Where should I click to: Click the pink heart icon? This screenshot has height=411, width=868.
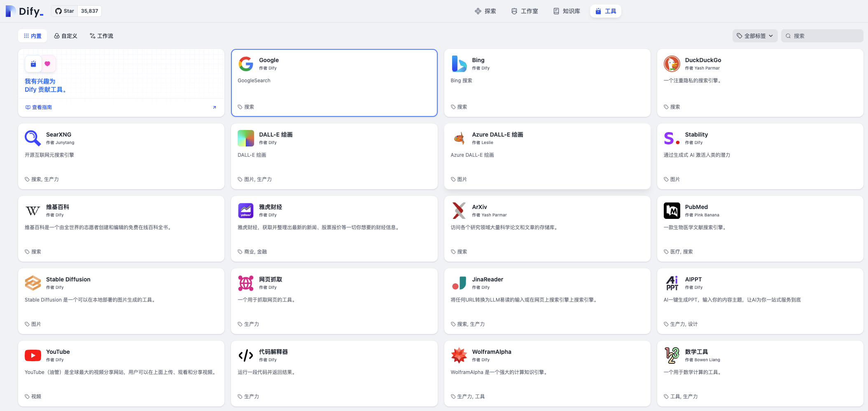[x=47, y=64]
